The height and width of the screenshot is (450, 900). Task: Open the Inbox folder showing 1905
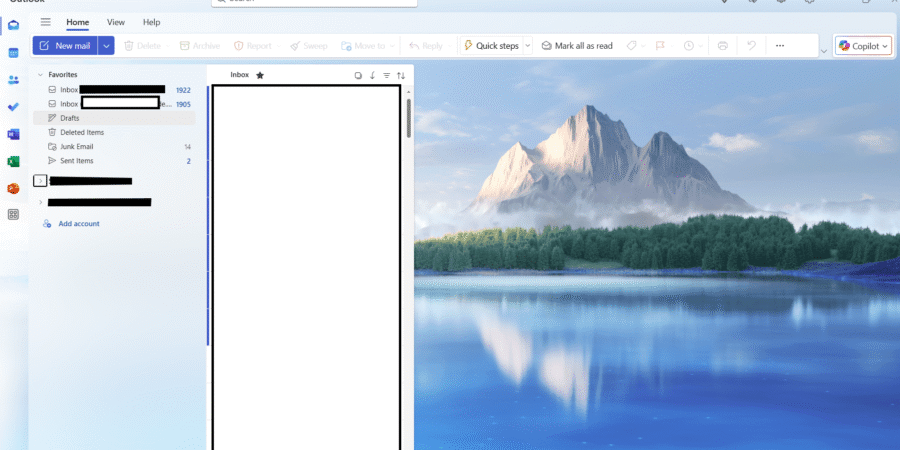(114, 104)
